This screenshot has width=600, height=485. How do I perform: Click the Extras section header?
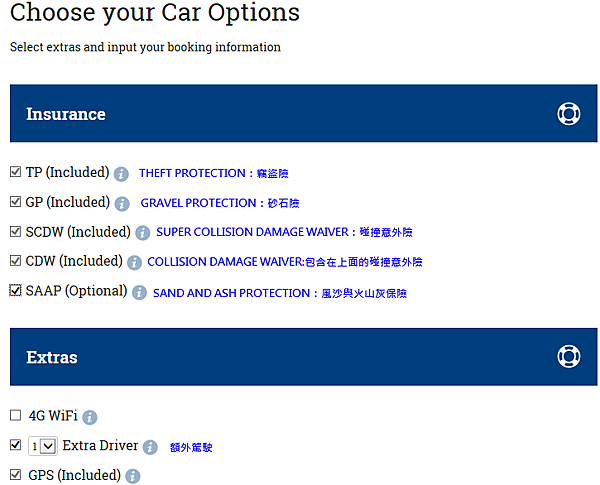tap(303, 357)
